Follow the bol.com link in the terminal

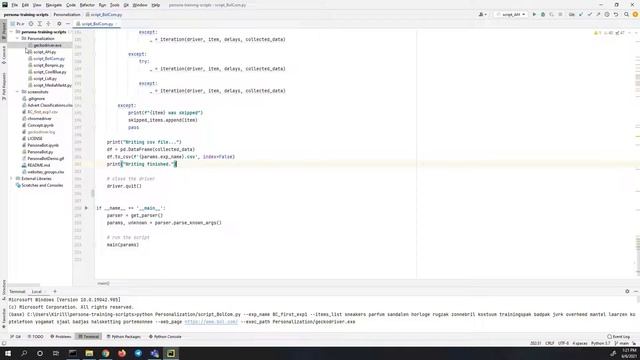click(x=211, y=322)
